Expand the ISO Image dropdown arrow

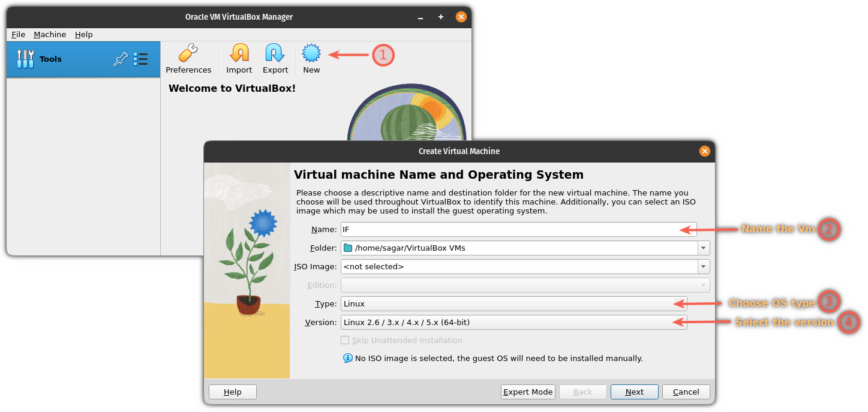tap(702, 266)
